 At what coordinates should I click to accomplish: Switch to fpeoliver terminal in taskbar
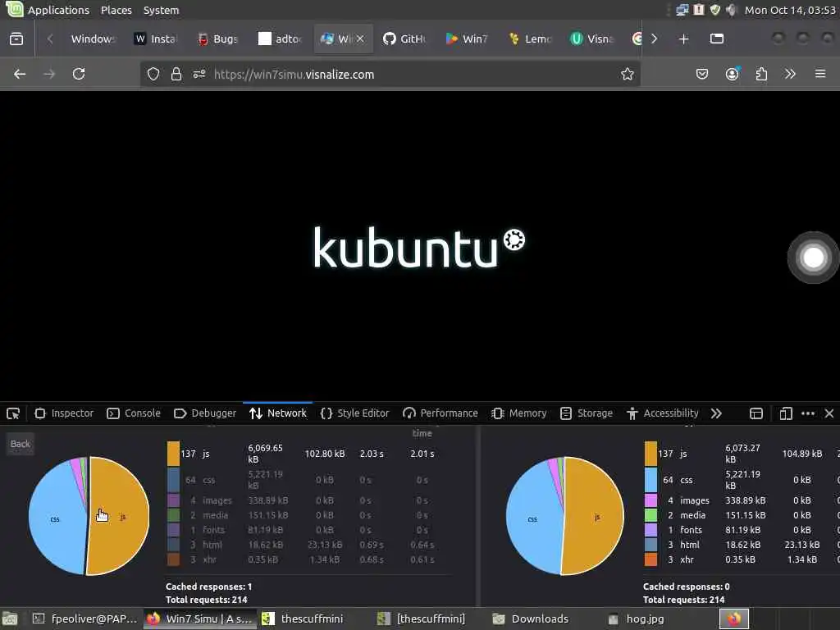[84, 619]
